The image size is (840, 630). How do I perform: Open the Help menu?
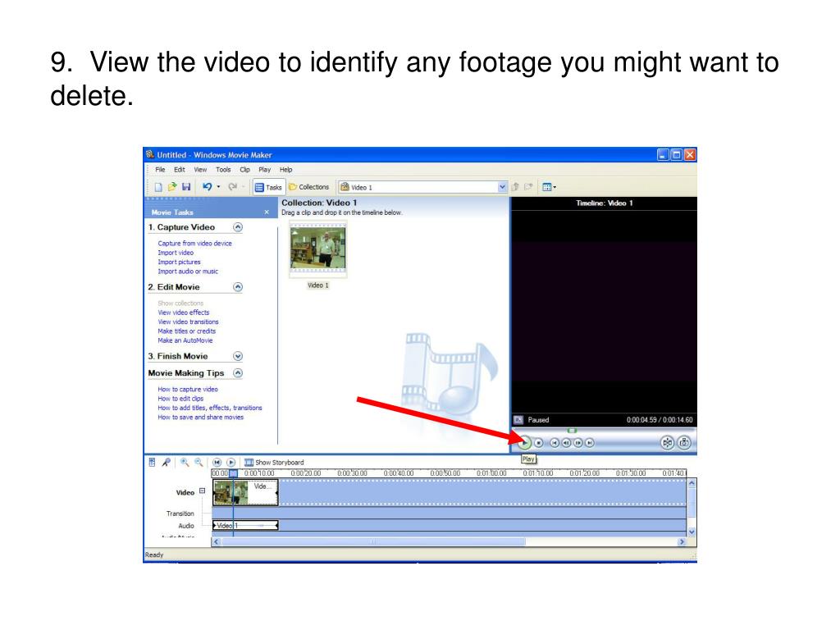(286, 169)
